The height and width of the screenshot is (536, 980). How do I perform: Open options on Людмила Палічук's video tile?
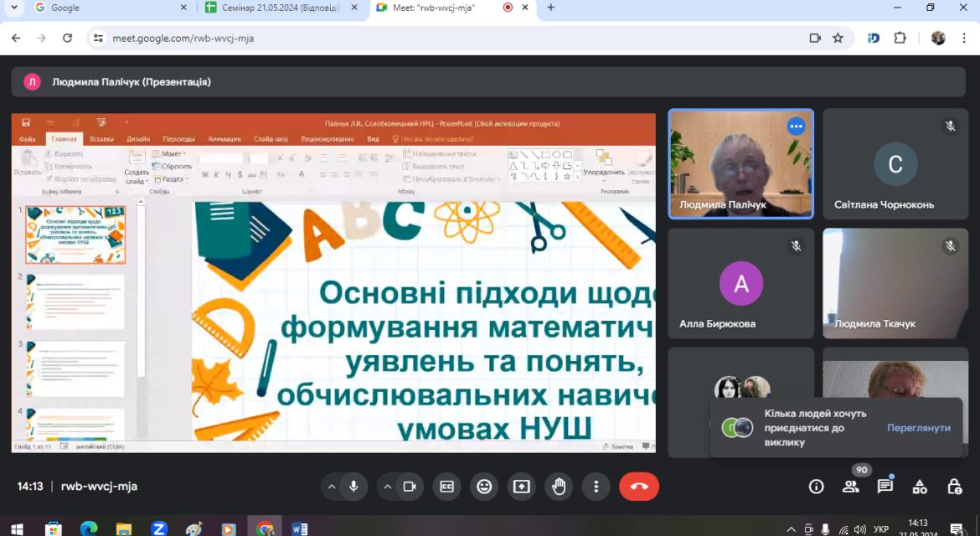[x=796, y=126]
